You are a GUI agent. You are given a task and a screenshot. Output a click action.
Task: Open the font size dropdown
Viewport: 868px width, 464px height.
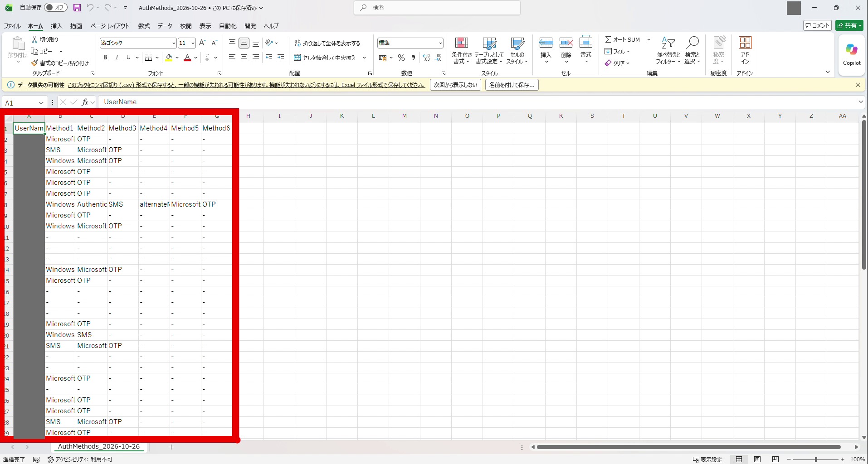click(193, 43)
